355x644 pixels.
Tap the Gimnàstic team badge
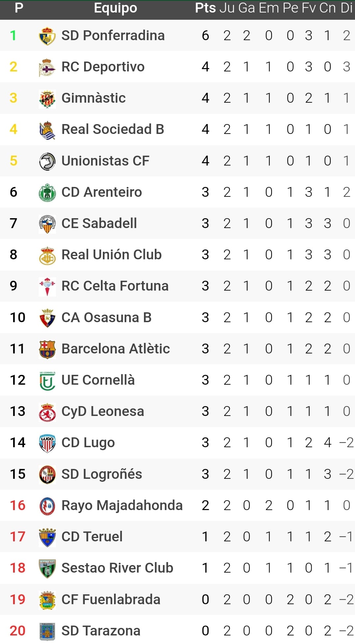[x=47, y=98]
